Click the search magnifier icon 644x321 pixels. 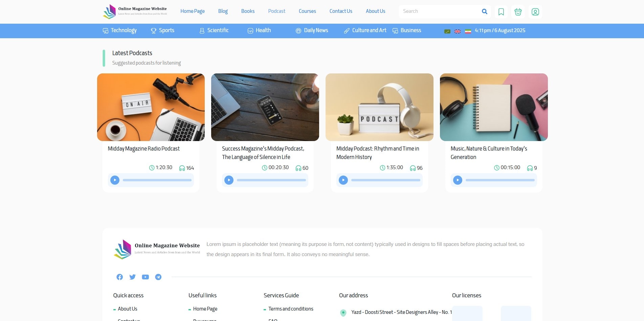coord(484,12)
